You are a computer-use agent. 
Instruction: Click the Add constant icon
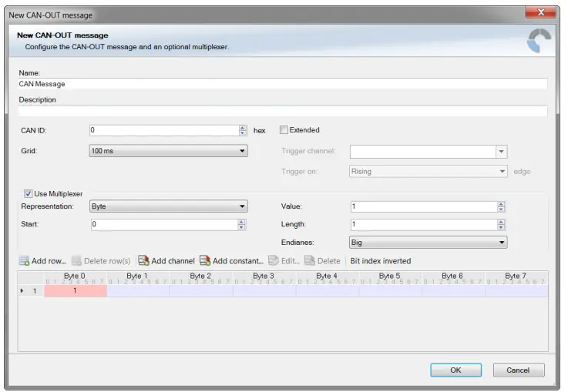click(205, 261)
